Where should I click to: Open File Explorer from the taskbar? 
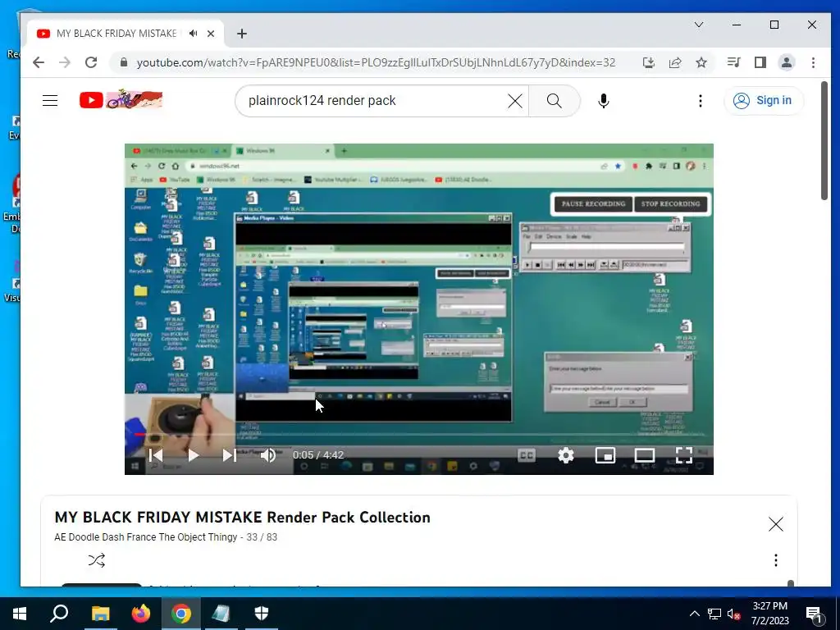[100, 614]
